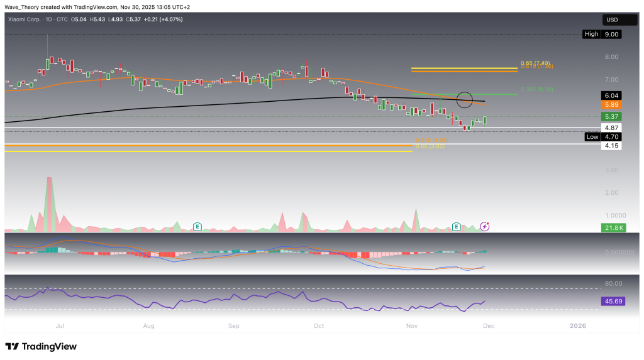This screenshot has height=360, width=644.
Task: Click the High 9.00 price marker
Action: pyautogui.click(x=603, y=34)
